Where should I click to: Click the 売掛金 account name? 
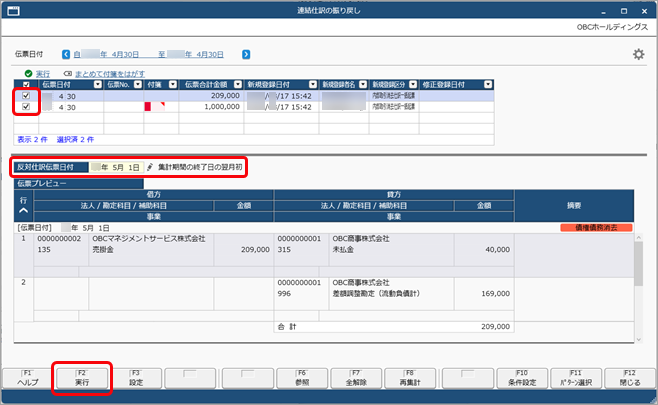[103, 249]
